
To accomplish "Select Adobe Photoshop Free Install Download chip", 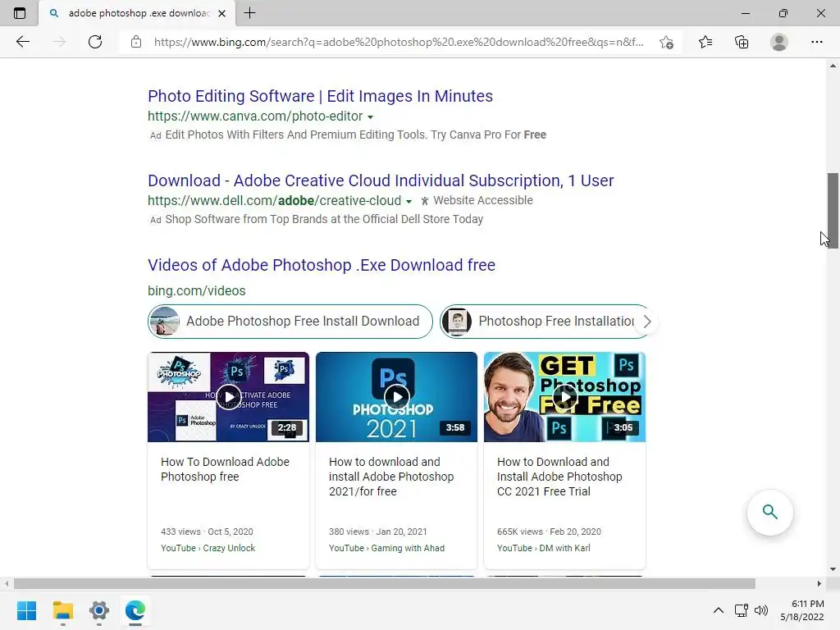I will [x=290, y=322].
